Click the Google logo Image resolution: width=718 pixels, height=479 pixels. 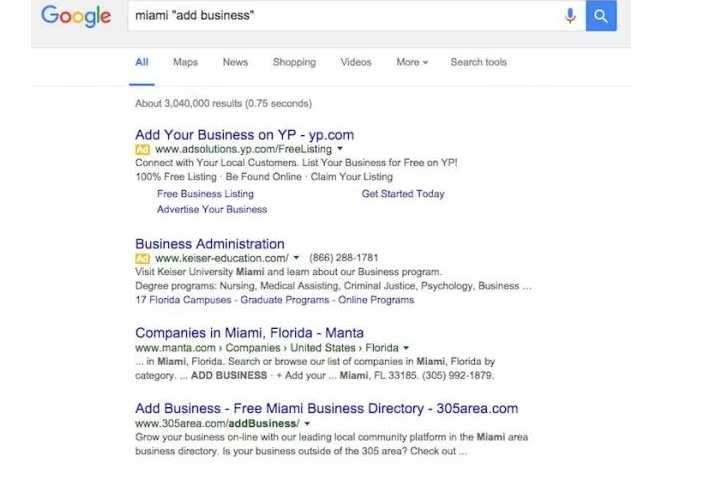76,16
